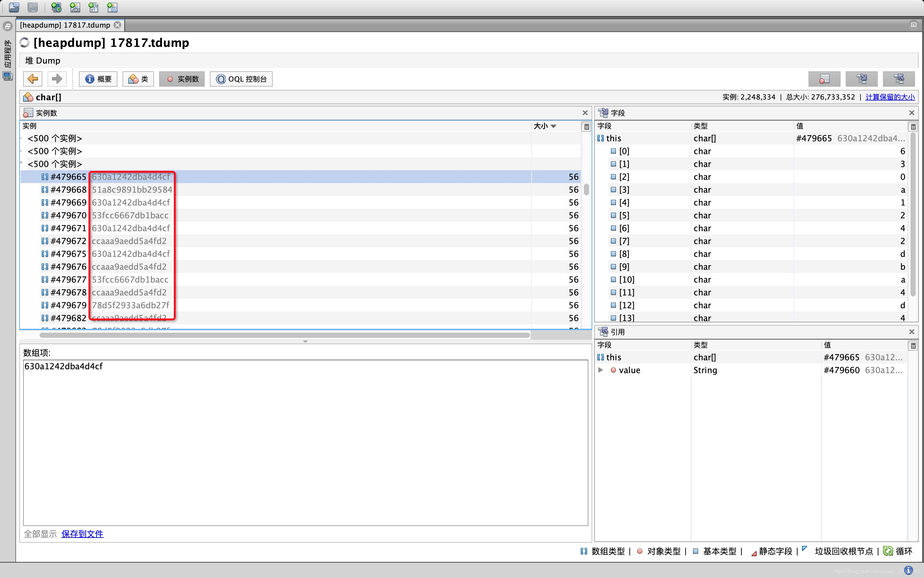This screenshot has width=924, height=578.
Task: Click the 实例 column header
Action: point(275,126)
